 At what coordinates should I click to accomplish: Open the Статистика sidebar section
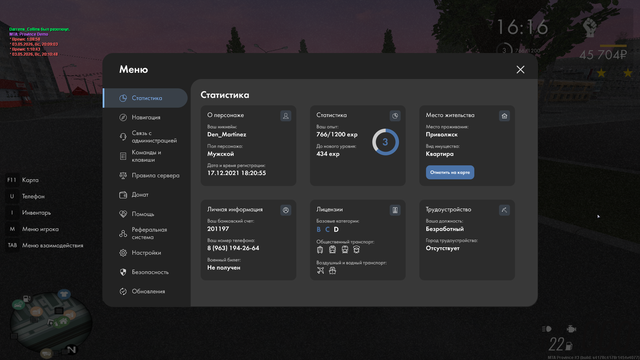pyautogui.click(x=145, y=98)
